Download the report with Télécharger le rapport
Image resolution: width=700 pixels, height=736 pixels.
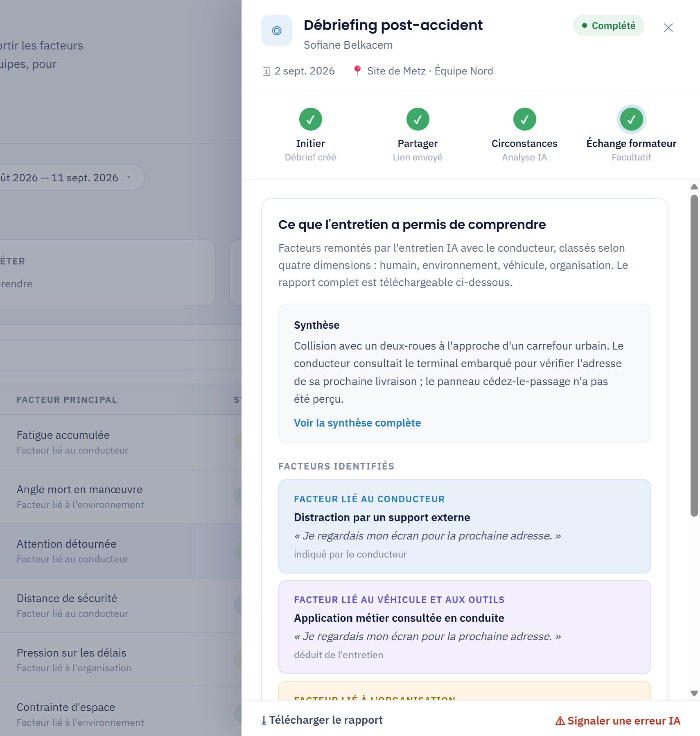pyautogui.click(x=322, y=720)
